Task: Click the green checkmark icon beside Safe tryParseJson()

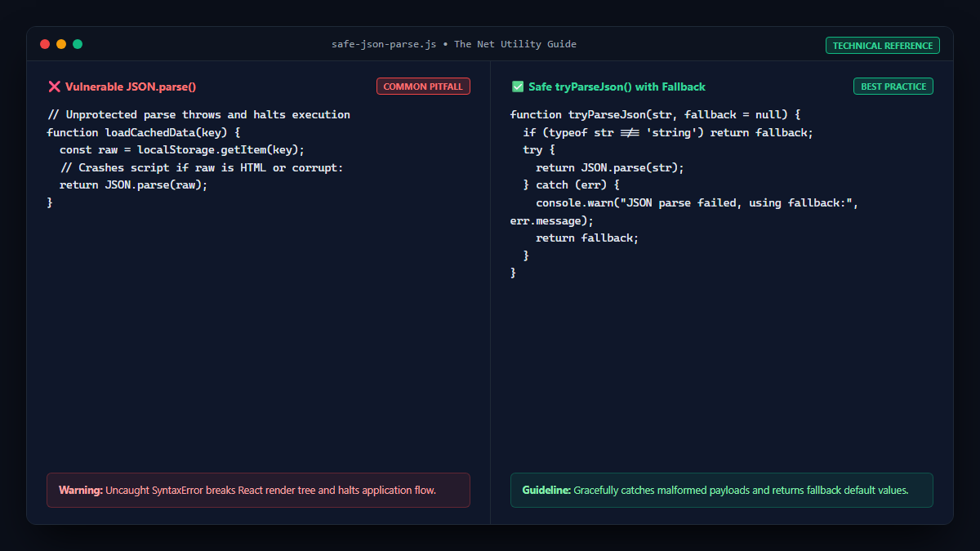Action: pyautogui.click(x=517, y=87)
